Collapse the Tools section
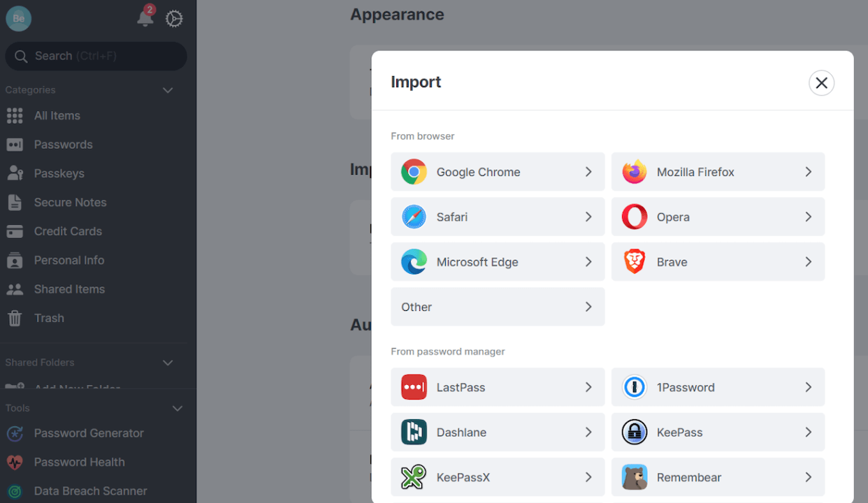 click(178, 408)
